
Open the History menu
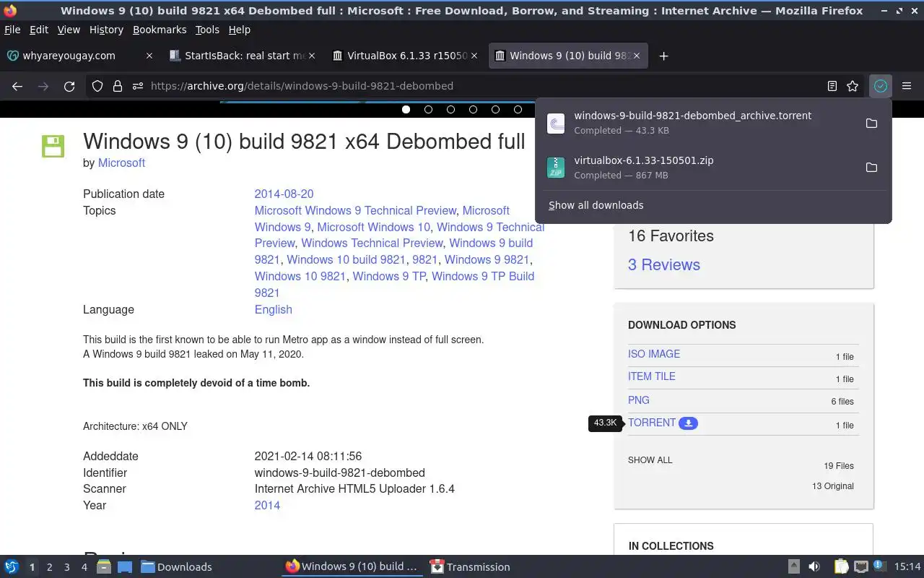coord(106,30)
